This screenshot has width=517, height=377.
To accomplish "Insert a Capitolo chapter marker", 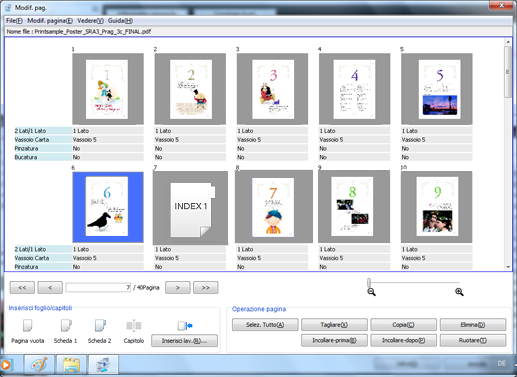I will click(134, 326).
